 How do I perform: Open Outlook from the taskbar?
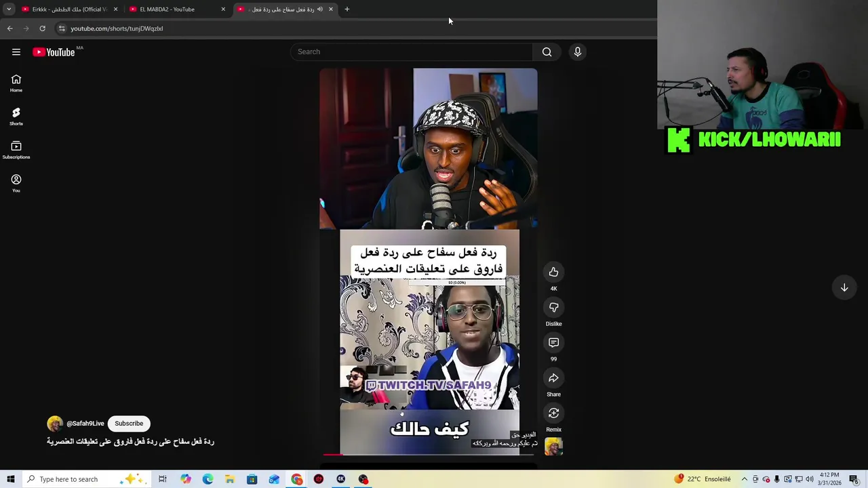tap(274, 479)
